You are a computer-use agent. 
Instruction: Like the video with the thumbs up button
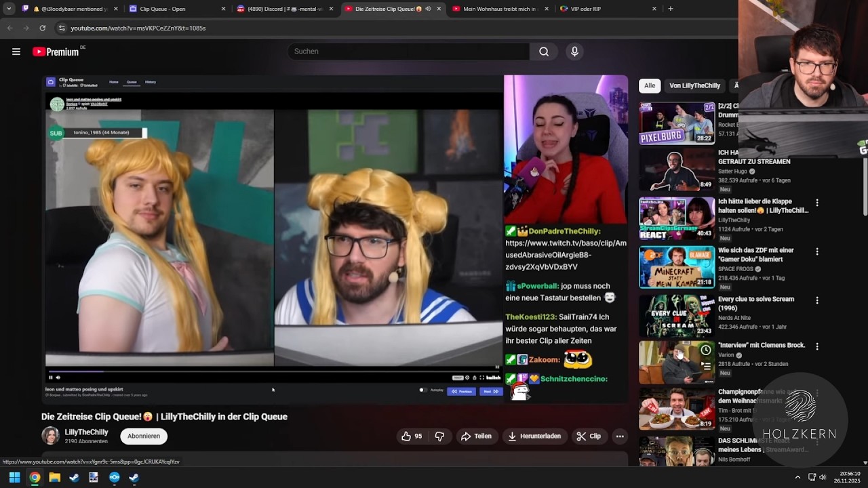point(412,436)
